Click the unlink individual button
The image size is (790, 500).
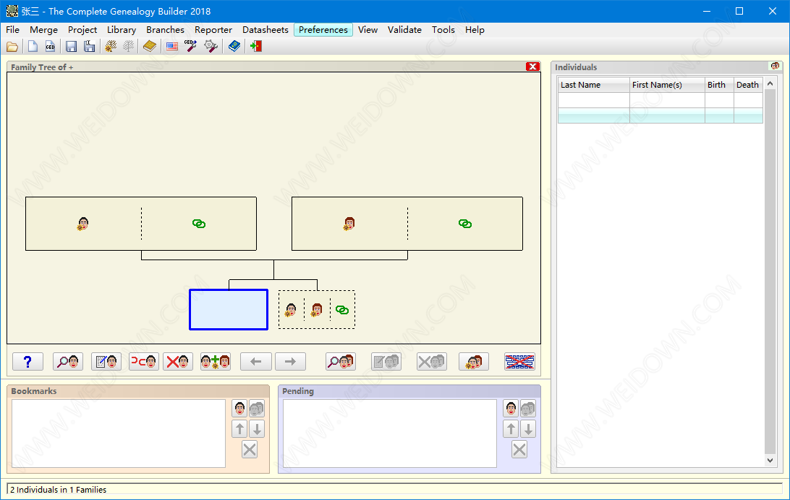pos(144,361)
